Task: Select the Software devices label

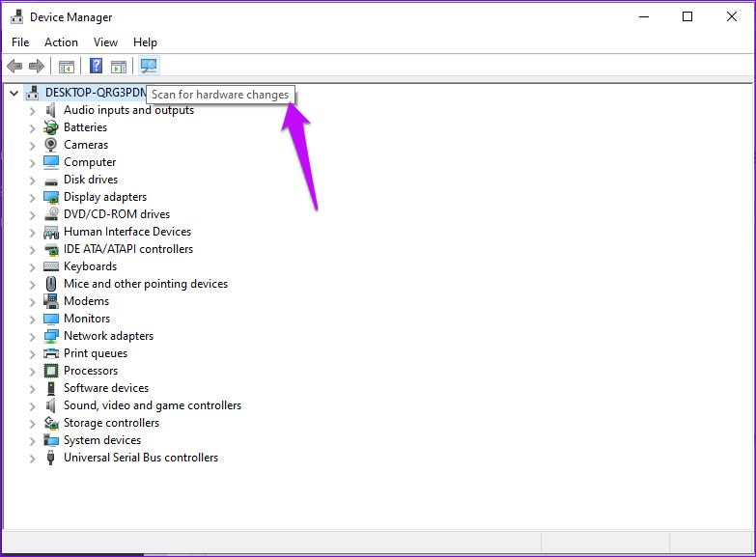Action: pyautogui.click(x=106, y=388)
